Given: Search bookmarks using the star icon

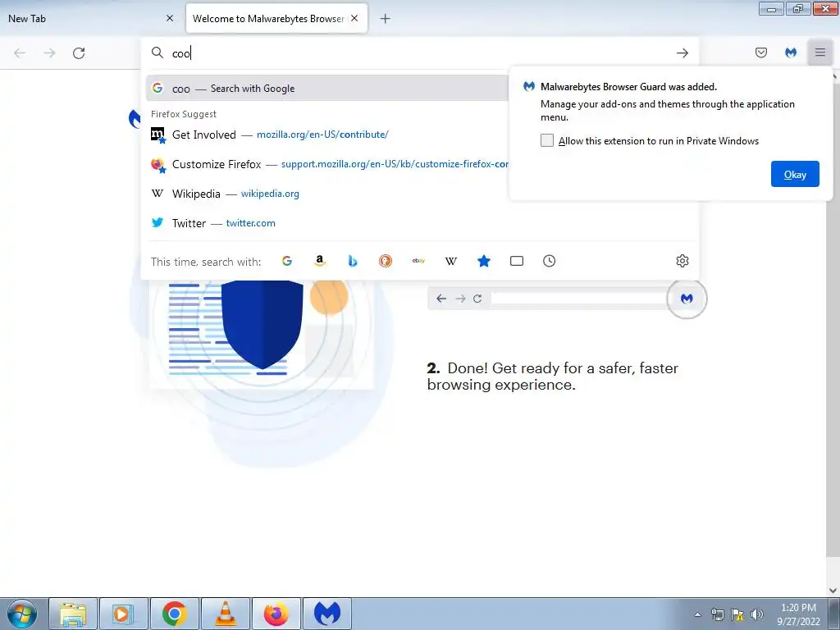Looking at the screenshot, I should pos(484,261).
